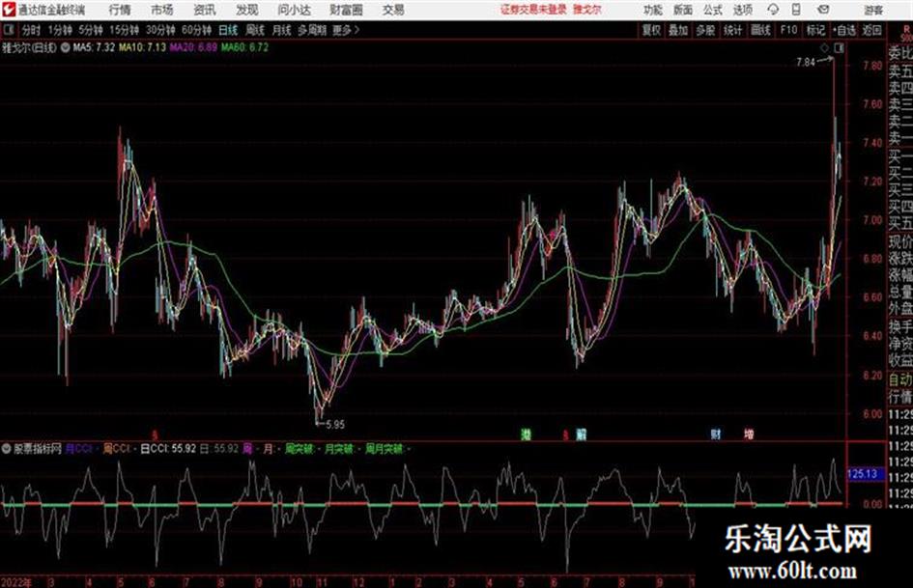913x588 pixels.
Task: Switch to the 60分钟 period tab
Action: tap(196, 30)
